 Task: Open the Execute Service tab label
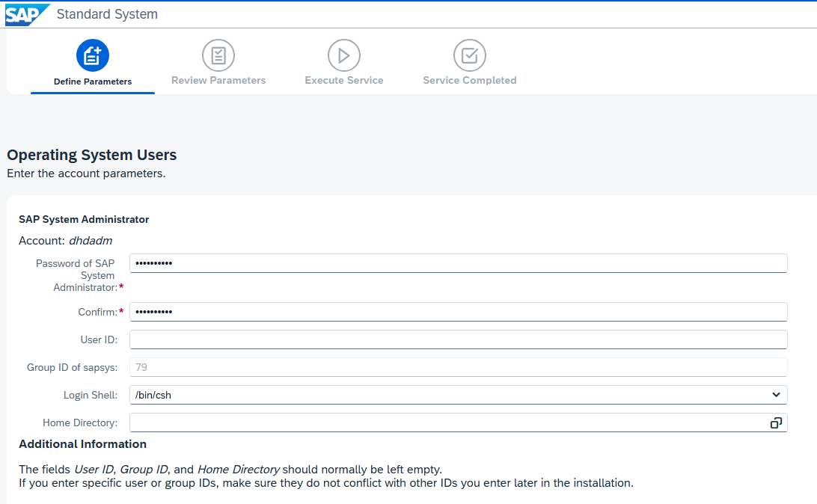[344, 80]
